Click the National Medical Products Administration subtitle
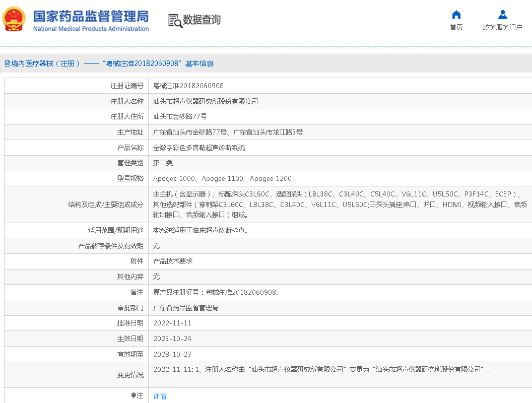The width and height of the screenshot is (532, 403). point(91,29)
